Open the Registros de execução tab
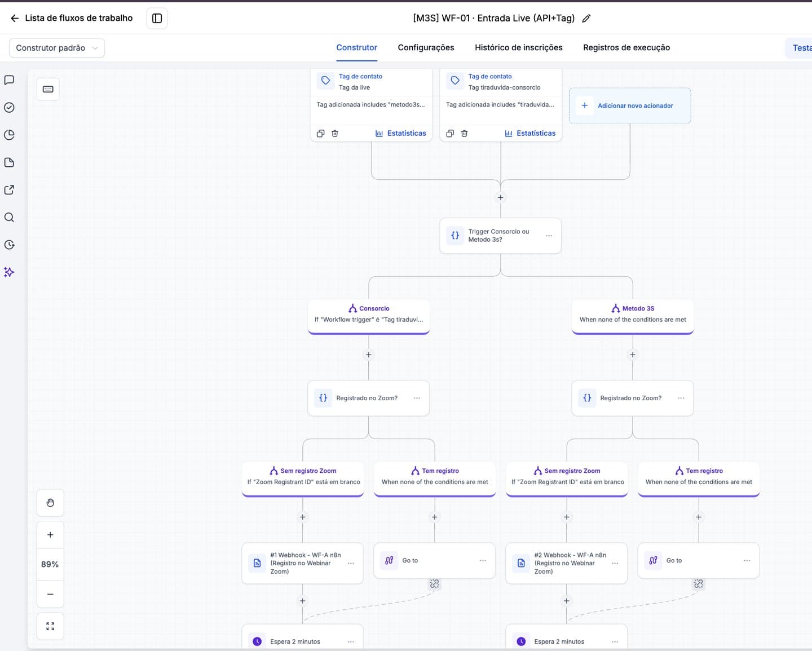The height and width of the screenshot is (651, 812). [x=626, y=48]
